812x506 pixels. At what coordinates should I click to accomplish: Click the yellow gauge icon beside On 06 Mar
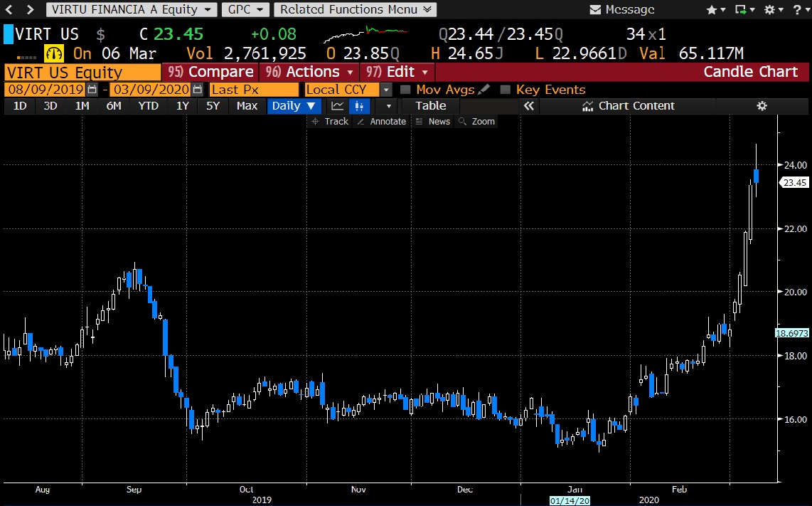(54, 53)
